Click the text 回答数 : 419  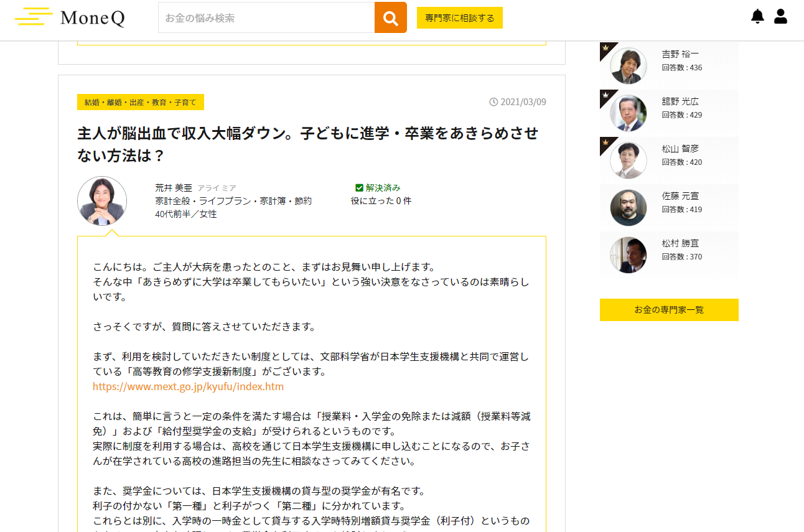[681, 210]
